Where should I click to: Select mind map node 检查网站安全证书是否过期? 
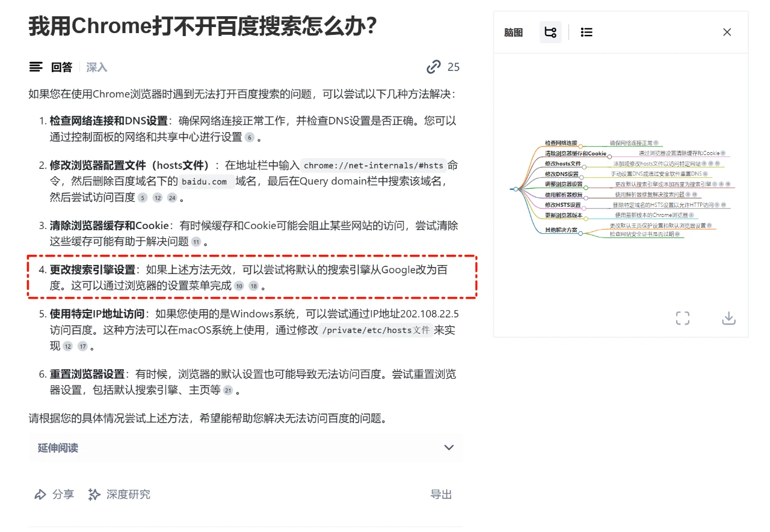point(642,234)
